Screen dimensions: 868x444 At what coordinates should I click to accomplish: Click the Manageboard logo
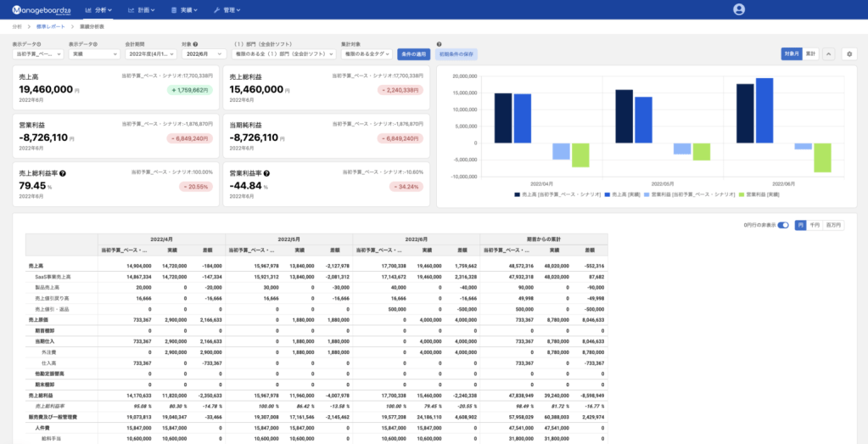pyautogui.click(x=42, y=9)
